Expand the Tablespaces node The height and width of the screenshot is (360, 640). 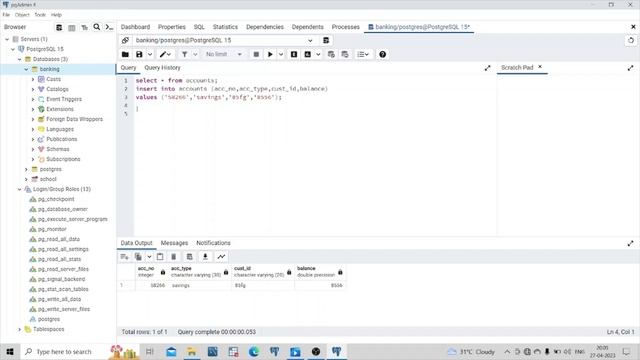(20, 329)
